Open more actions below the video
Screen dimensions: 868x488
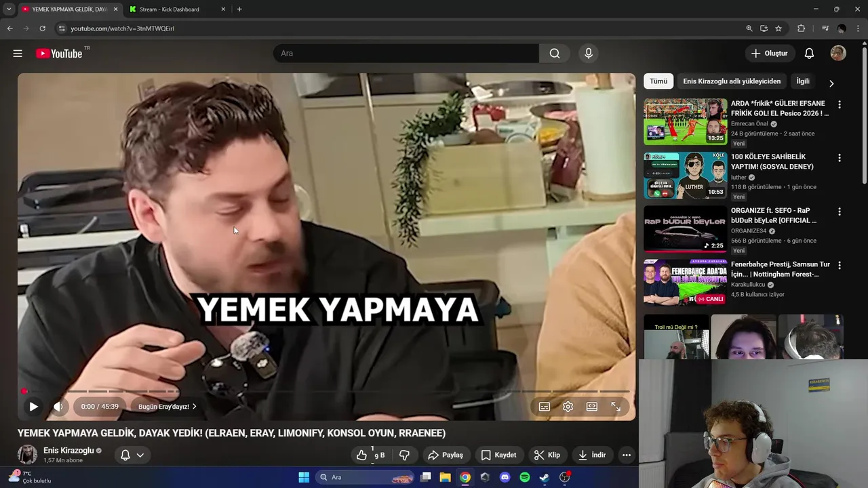pos(627,455)
